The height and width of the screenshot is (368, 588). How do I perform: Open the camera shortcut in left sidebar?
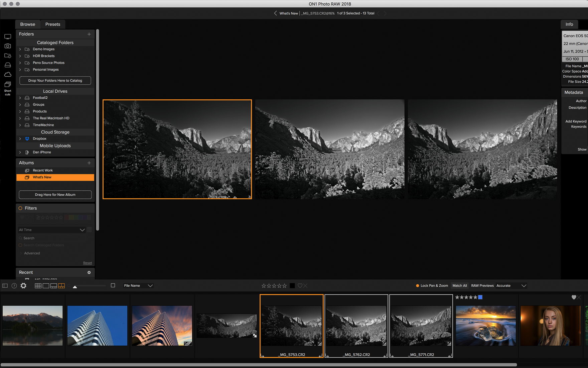8,46
